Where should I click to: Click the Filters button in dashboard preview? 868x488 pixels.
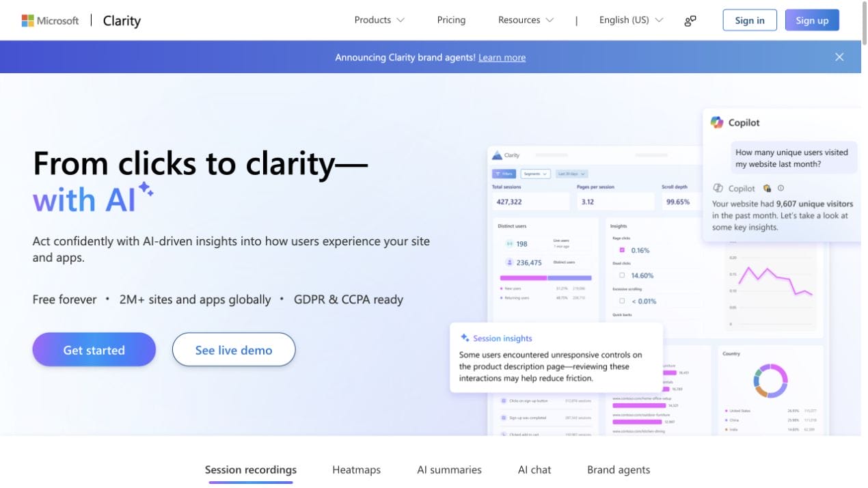(x=504, y=174)
